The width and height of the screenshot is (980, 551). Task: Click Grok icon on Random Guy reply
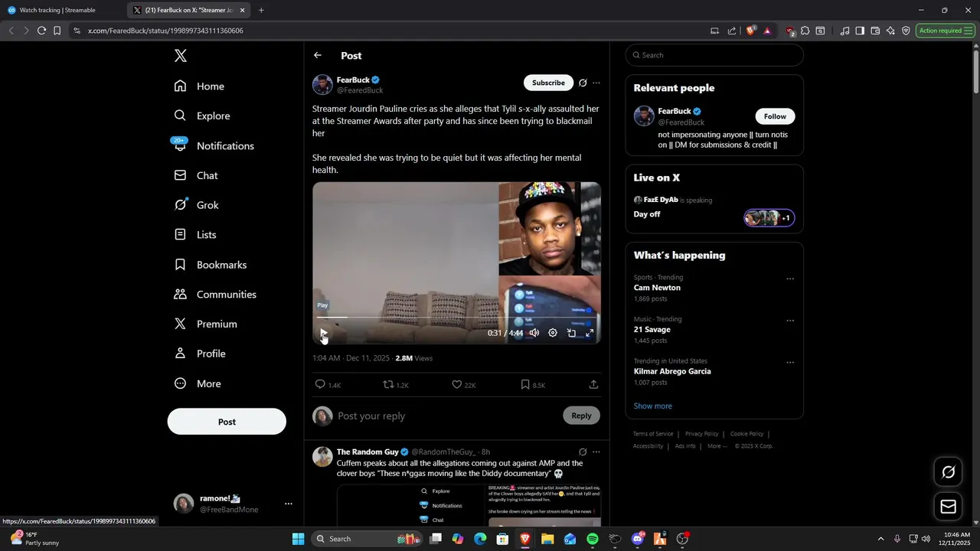(583, 452)
